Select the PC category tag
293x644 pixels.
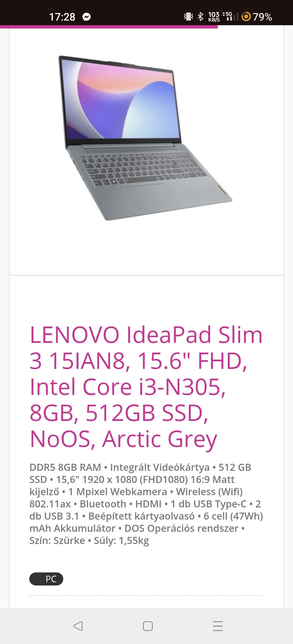[46, 579]
